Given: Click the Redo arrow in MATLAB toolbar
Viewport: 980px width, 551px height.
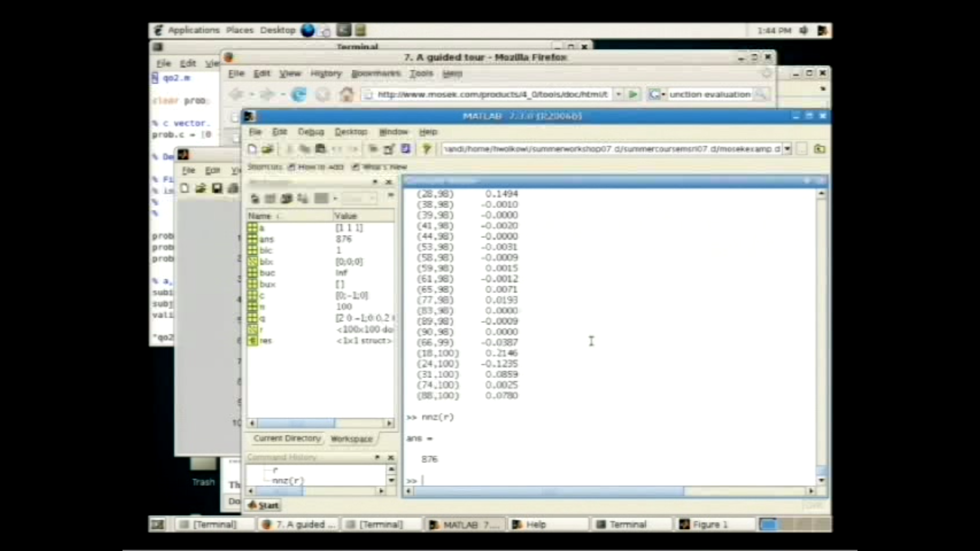Looking at the screenshot, I should pos(353,149).
